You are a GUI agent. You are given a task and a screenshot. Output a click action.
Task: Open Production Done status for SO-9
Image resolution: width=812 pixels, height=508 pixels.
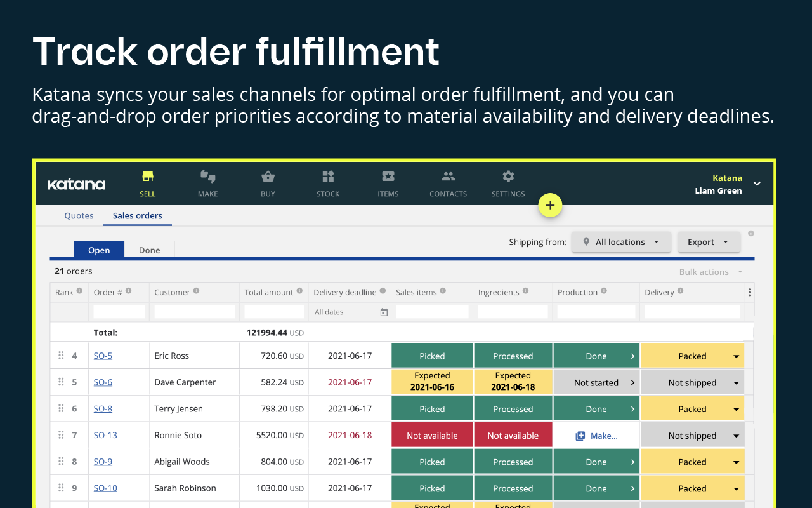[x=596, y=462]
